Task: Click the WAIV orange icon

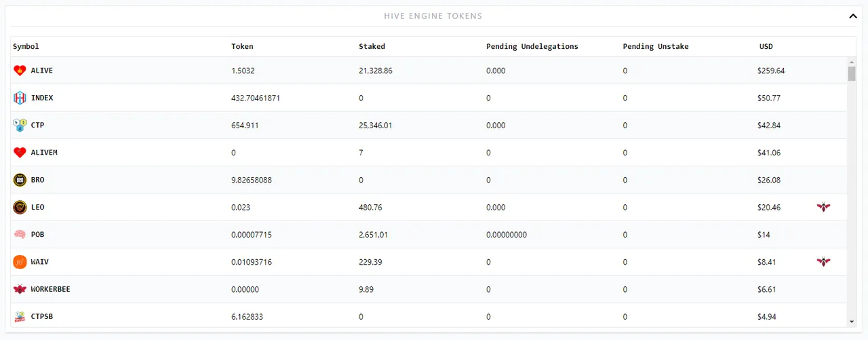Action: [20, 262]
